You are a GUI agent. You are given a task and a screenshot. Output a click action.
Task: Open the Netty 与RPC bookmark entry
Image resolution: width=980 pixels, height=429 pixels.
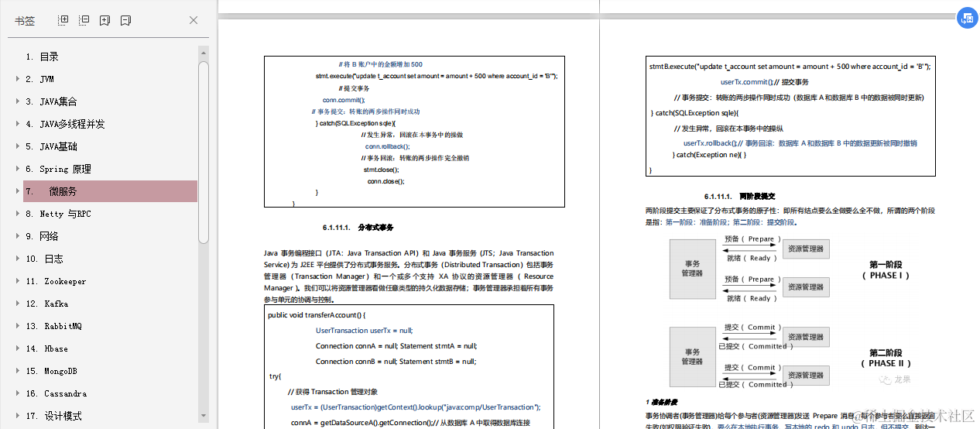tap(58, 214)
